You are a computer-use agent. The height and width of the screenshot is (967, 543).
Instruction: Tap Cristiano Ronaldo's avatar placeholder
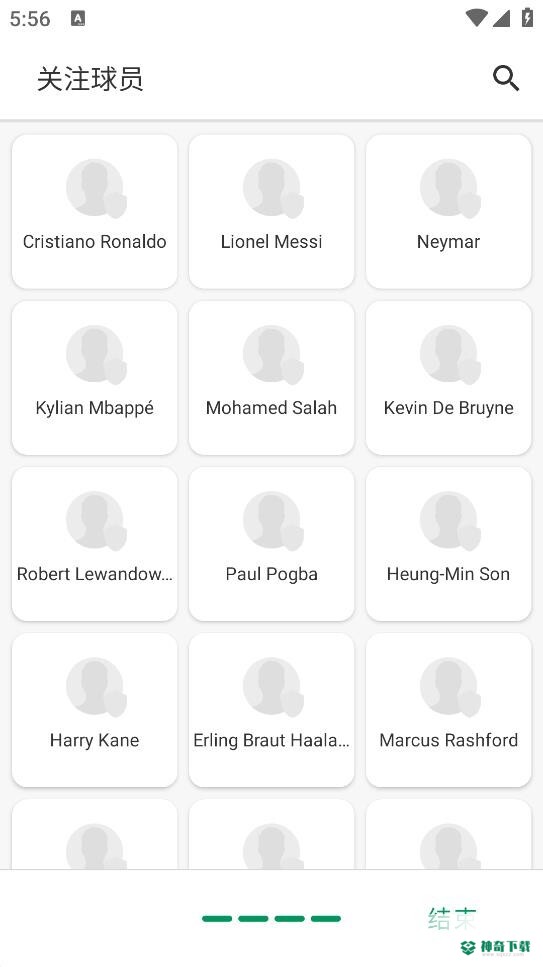coord(96,189)
